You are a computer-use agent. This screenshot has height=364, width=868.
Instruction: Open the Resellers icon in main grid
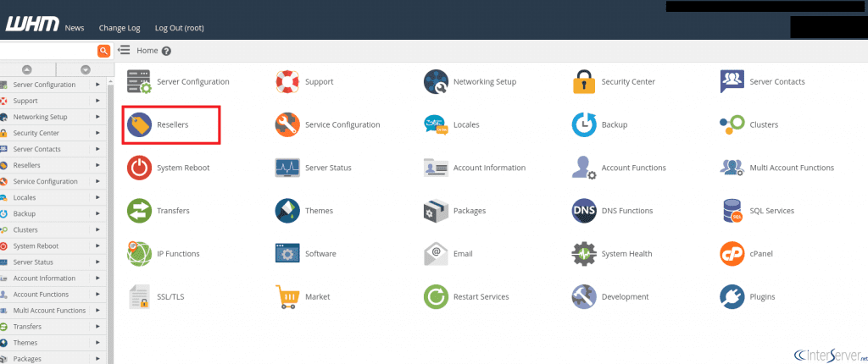(139, 125)
